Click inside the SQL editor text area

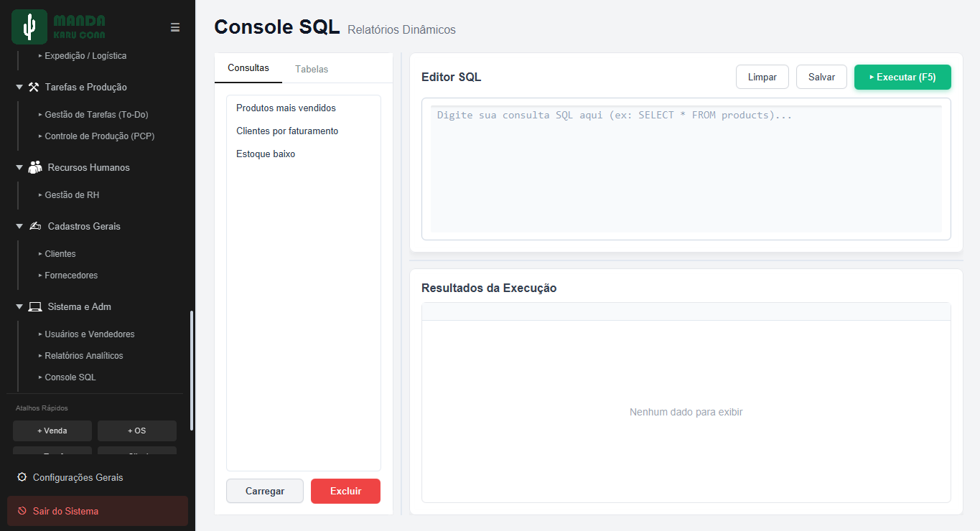[686, 169]
